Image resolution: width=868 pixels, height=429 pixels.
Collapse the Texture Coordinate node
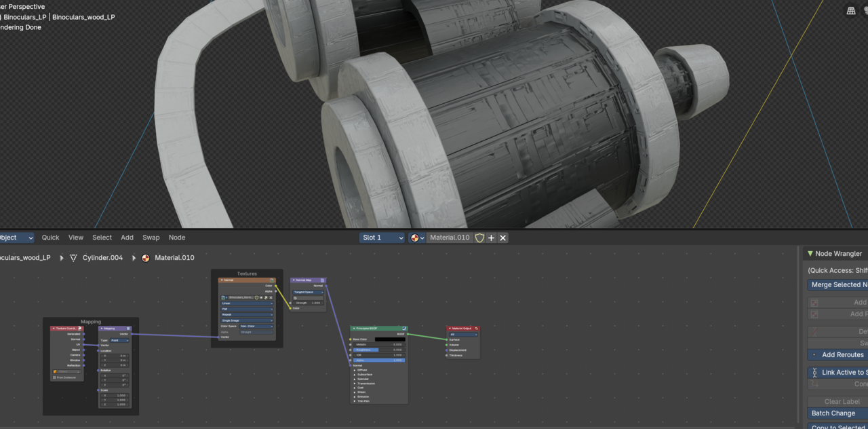(x=54, y=329)
